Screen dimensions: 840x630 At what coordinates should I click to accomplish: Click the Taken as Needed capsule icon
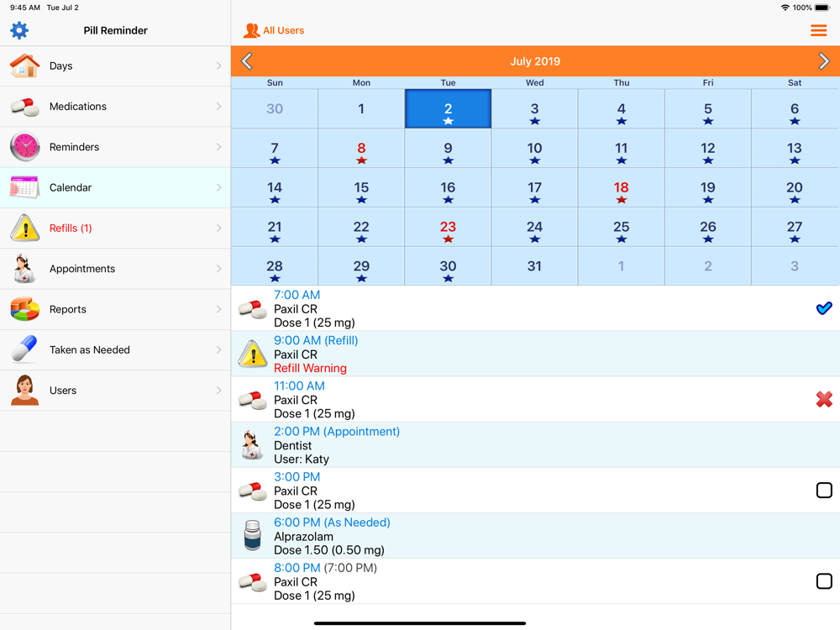coord(24,349)
